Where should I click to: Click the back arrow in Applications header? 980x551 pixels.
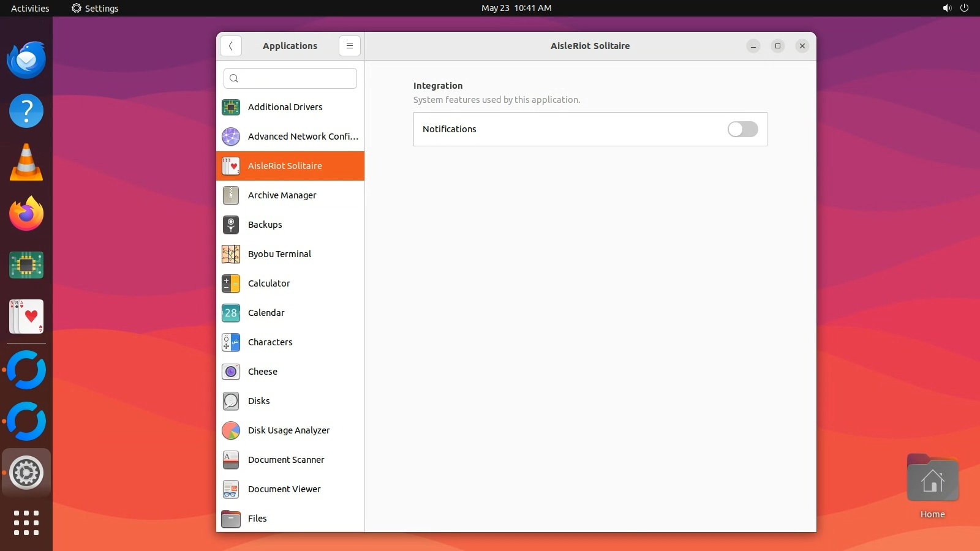tap(231, 46)
